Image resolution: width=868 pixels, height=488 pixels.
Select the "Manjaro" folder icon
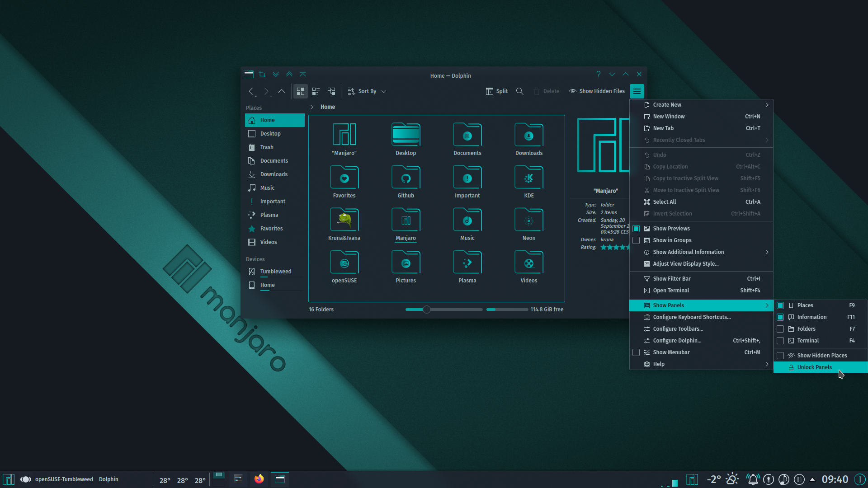[x=344, y=135]
